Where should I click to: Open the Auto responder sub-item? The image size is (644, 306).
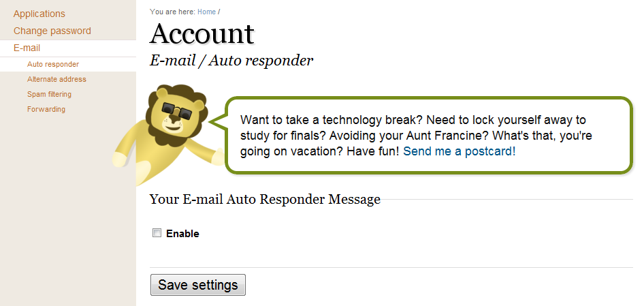(53, 64)
